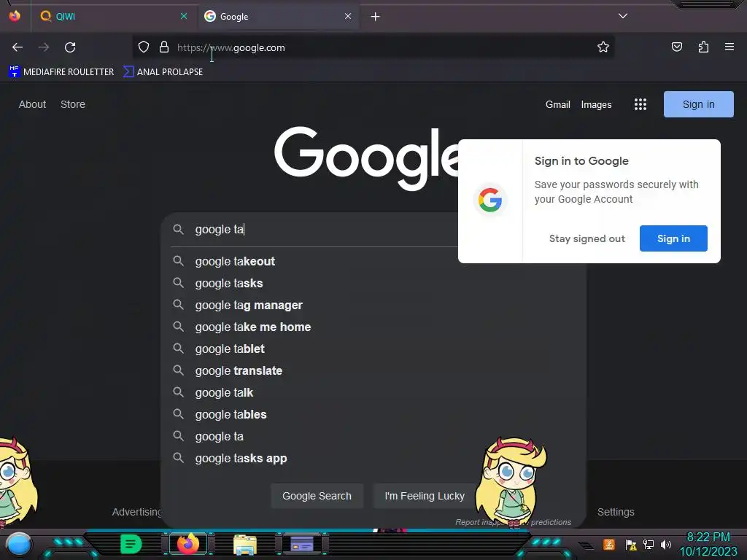Open a new tab with the plus button
The height and width of the screenshot is (560, 747).
376,17
